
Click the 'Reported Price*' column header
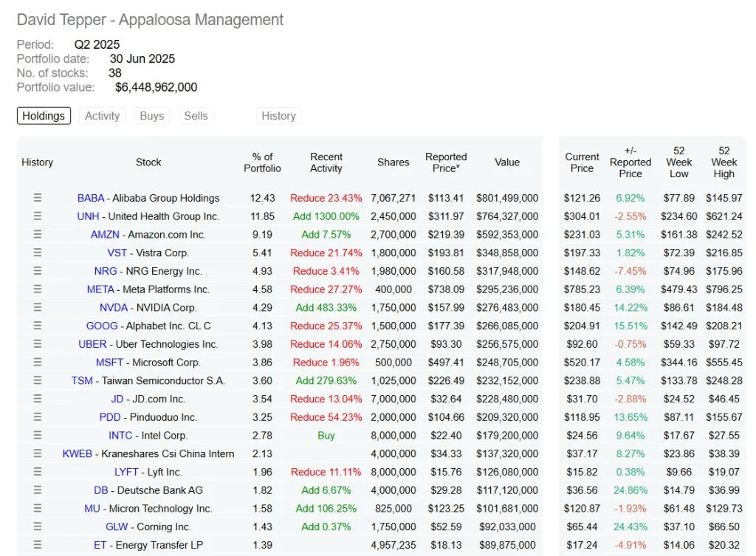pyautogui.click(x=446, y=162)
